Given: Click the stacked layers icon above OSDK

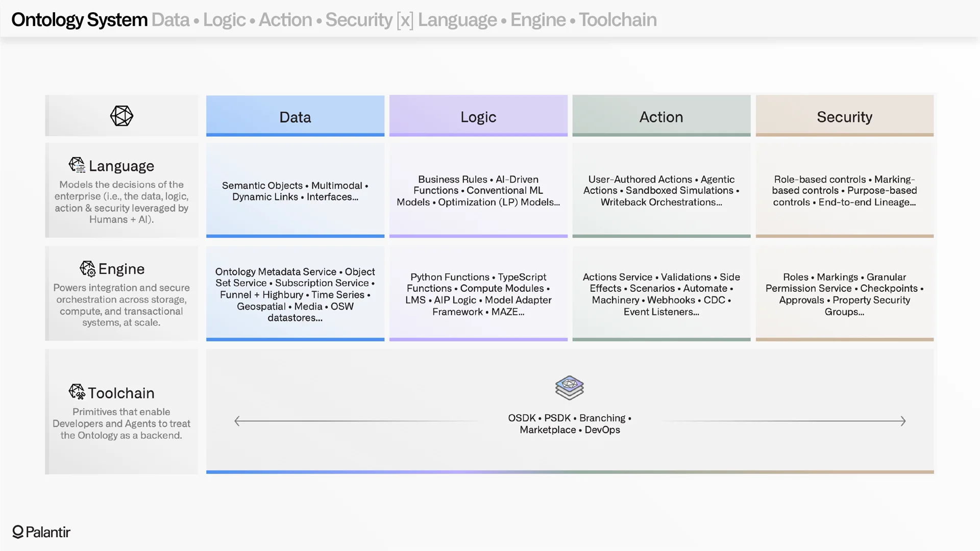Looking at the screenshot, I should tap(569, 388).
